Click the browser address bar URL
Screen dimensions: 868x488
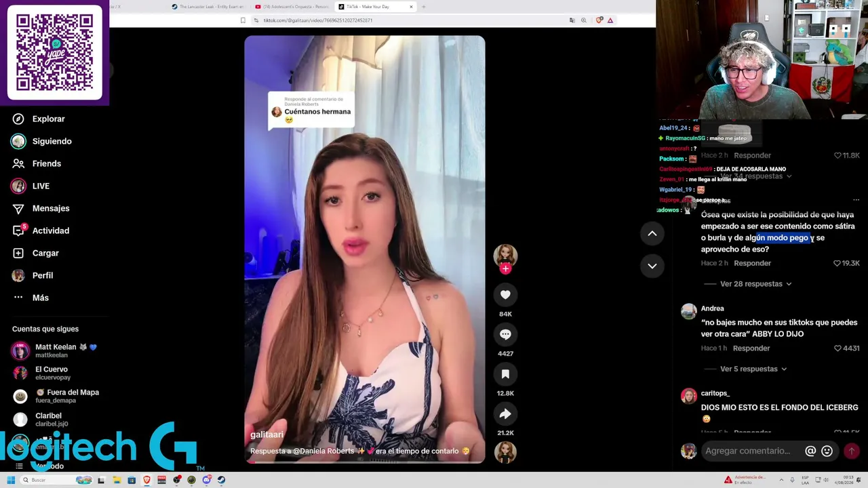point(318,20)
